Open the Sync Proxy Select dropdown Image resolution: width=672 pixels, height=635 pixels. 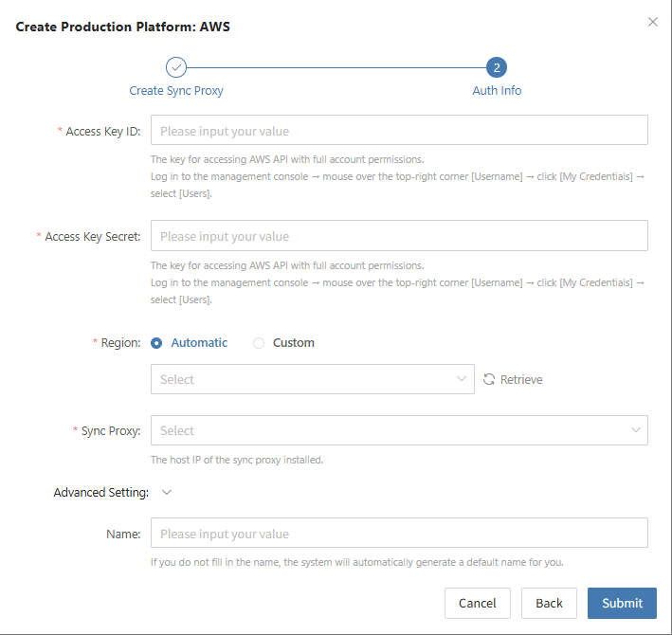tap(399, 430)
